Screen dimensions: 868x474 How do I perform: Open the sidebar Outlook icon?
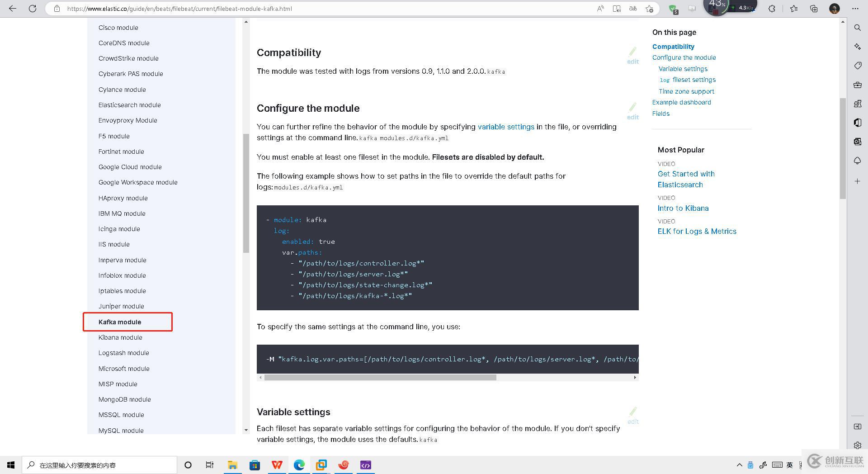pyautogui.click(x=857, y=142)
